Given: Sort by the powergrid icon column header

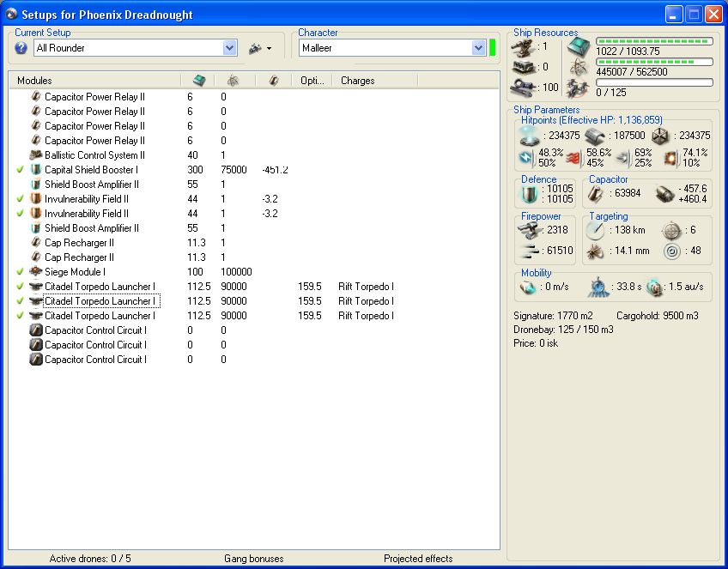Looking at the screenshot, I should click(x=235, y=81).
